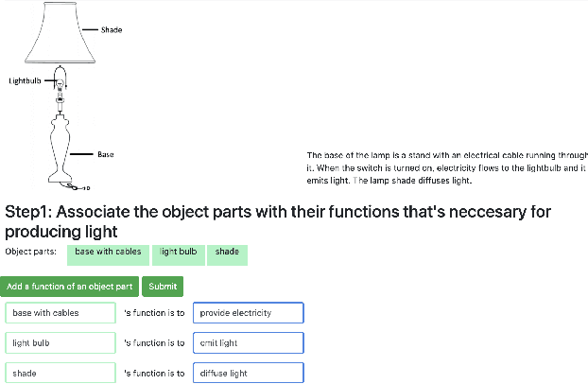Click the 'emit light' function field
Image resolution: width=588 pixels, height=384 pixels.
pos(248,342)
